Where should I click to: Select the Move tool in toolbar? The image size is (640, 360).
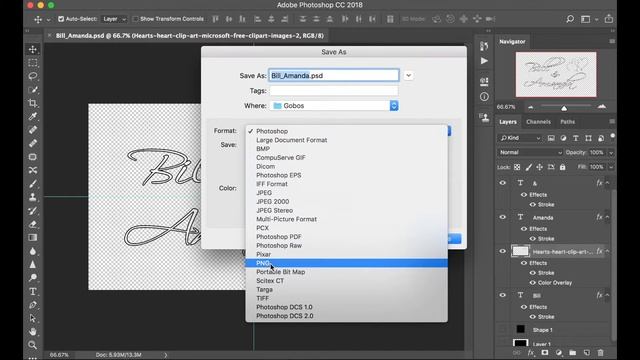pos(33,49)
